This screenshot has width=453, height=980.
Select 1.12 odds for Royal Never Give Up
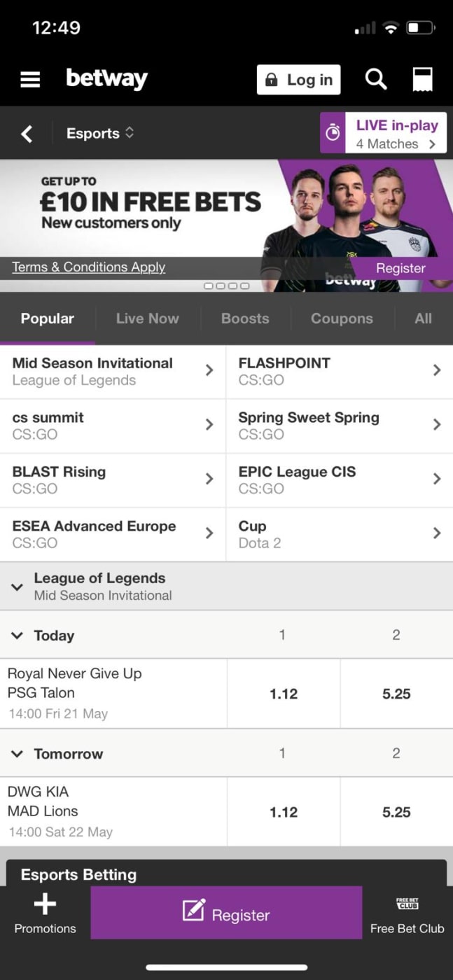point(283,694)
